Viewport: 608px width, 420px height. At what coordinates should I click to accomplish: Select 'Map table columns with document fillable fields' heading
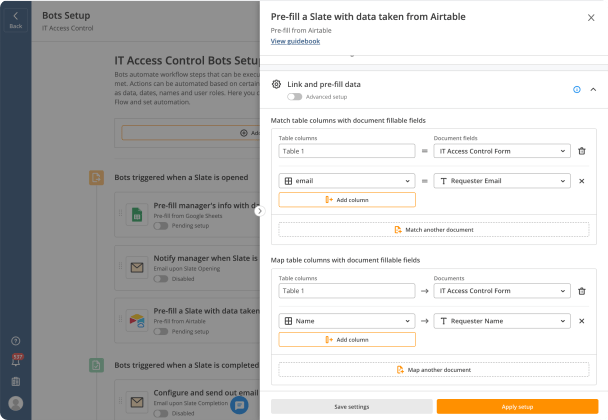[x=345, y=260]
